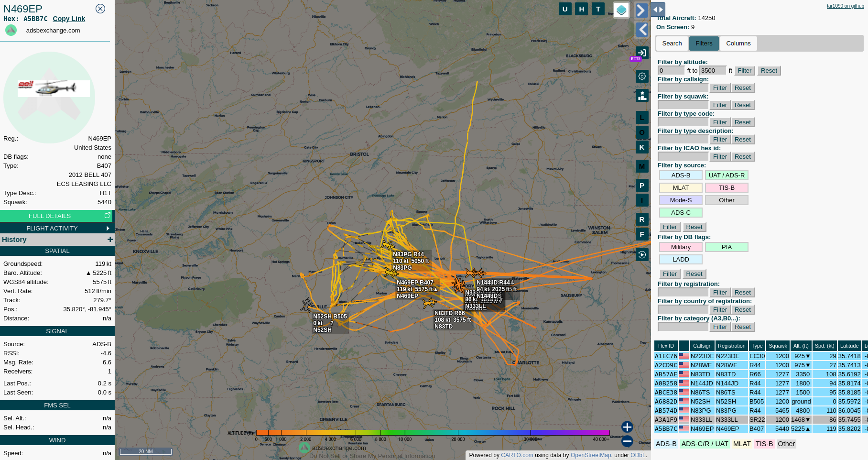868x460 pixels.
Task: Click Filter button for altitude
Action: 745,71
